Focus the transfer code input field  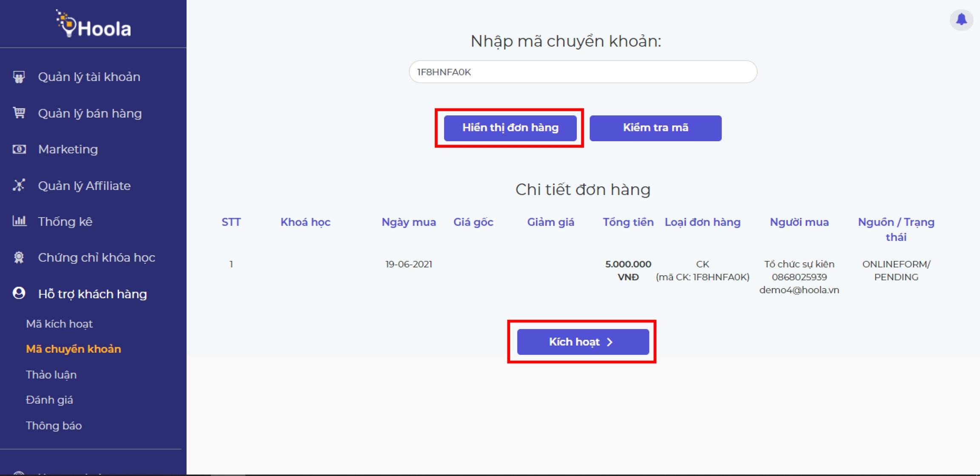click(582, 72)
